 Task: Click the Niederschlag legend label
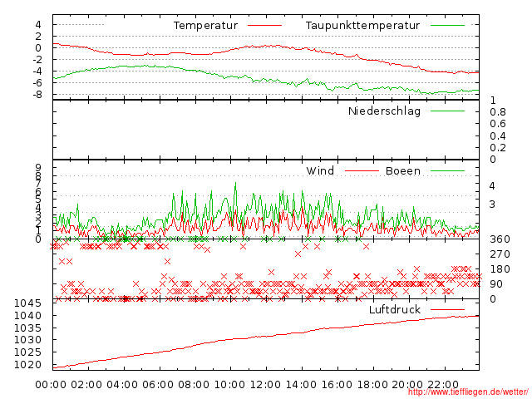pos(384,111)
